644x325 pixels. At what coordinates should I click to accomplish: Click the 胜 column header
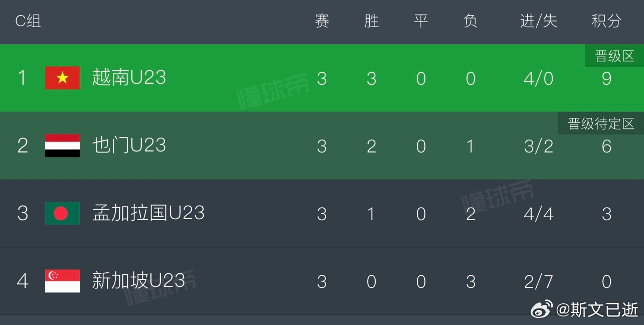pos(371,21)
